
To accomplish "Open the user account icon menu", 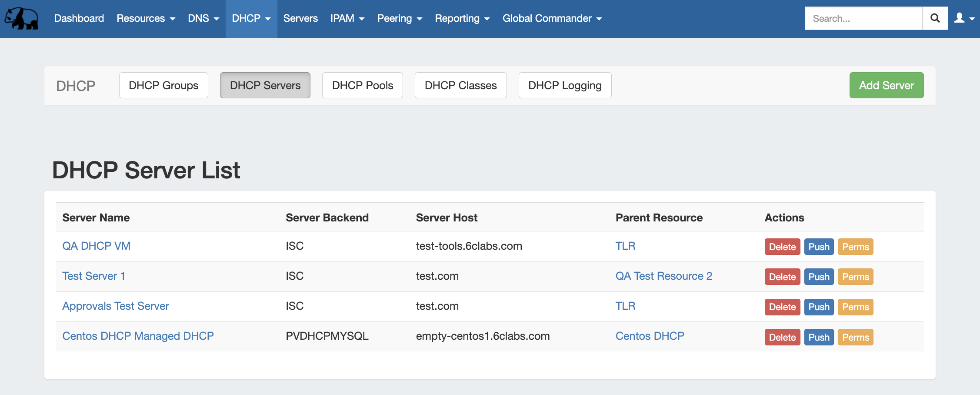I will click(x=964, y=18).
